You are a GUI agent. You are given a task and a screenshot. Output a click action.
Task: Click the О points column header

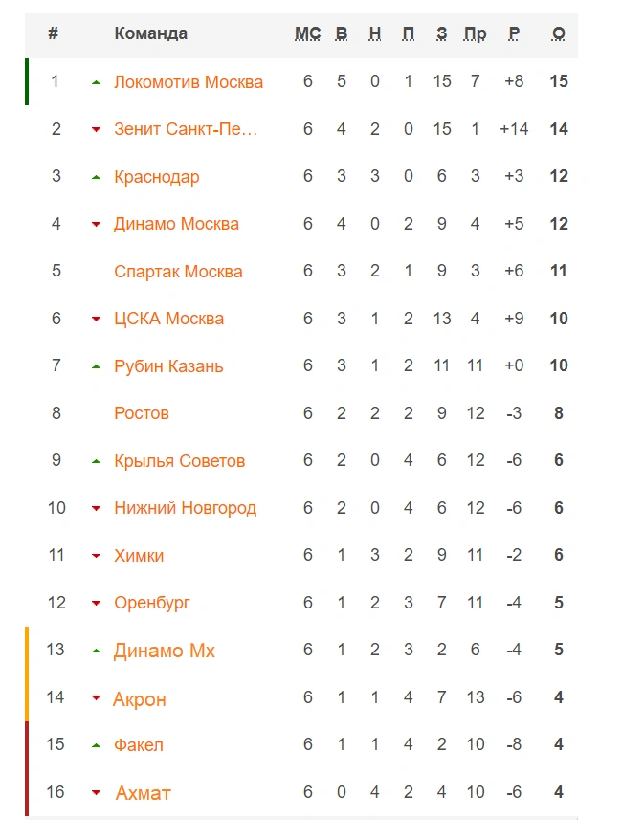(558, 33)
